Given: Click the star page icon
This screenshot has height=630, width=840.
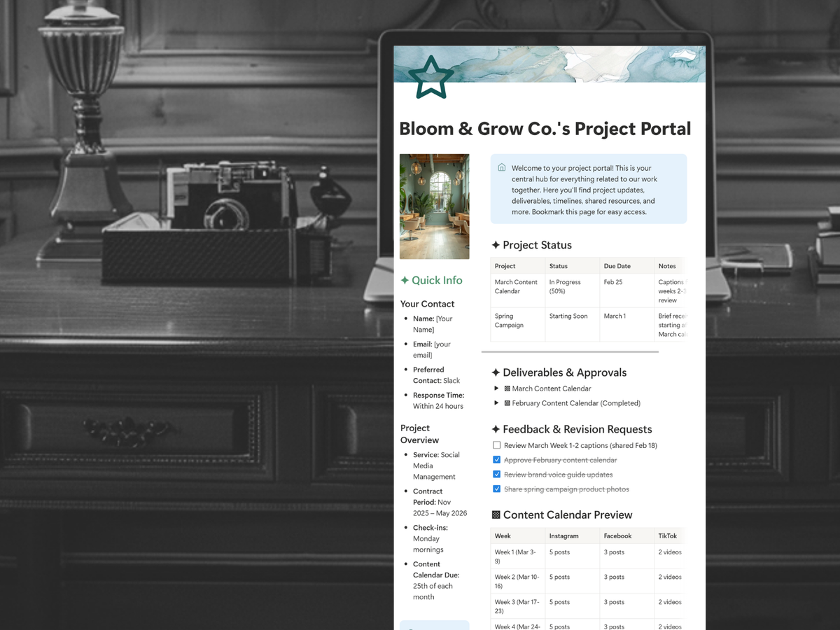Looking at the screenshot, I should [431, 78].
